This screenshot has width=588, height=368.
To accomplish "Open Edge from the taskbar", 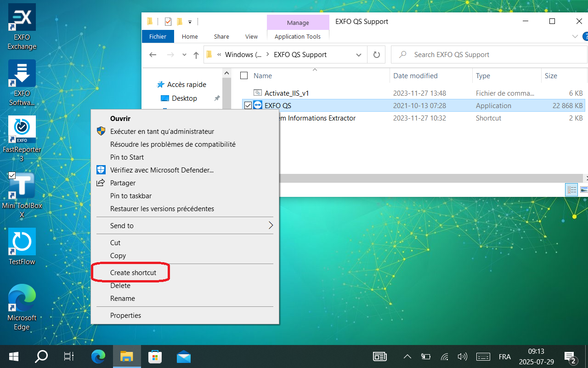I will (98, 356).
